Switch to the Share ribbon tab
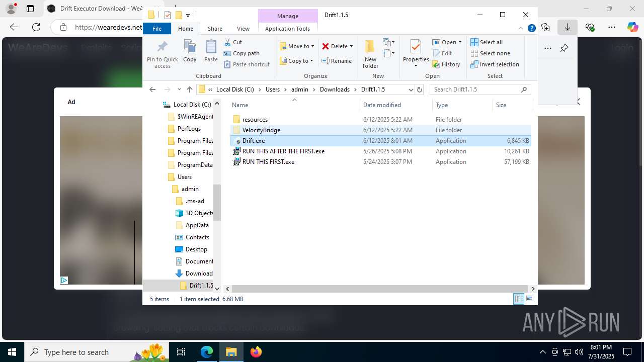 [215, 29]
